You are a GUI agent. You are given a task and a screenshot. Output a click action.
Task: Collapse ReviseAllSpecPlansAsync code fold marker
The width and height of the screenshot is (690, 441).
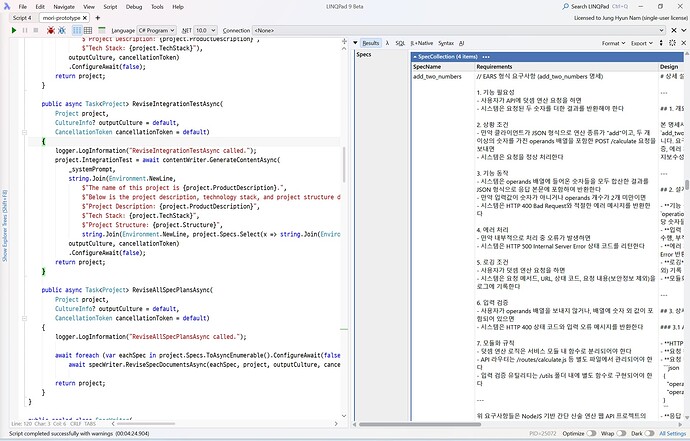pyautogui.click(x=25, y=318)
